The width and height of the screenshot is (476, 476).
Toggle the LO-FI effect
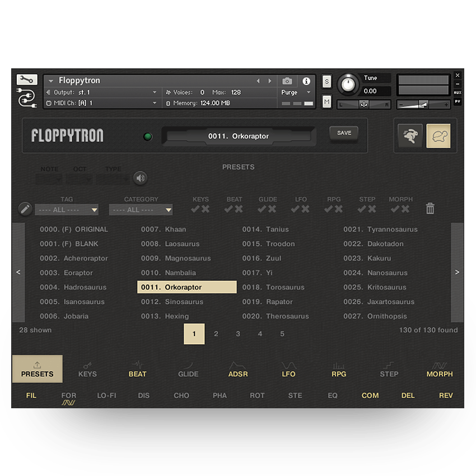106,395
